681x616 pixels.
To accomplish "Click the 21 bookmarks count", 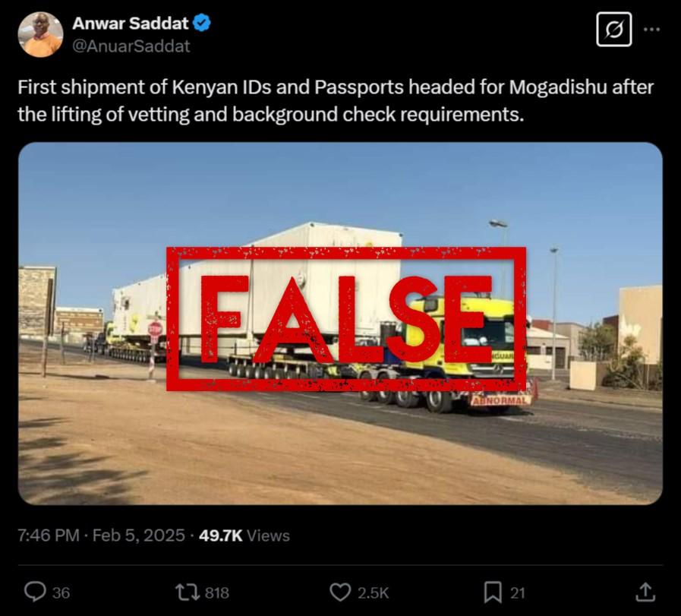I will [x=517, y=592].
